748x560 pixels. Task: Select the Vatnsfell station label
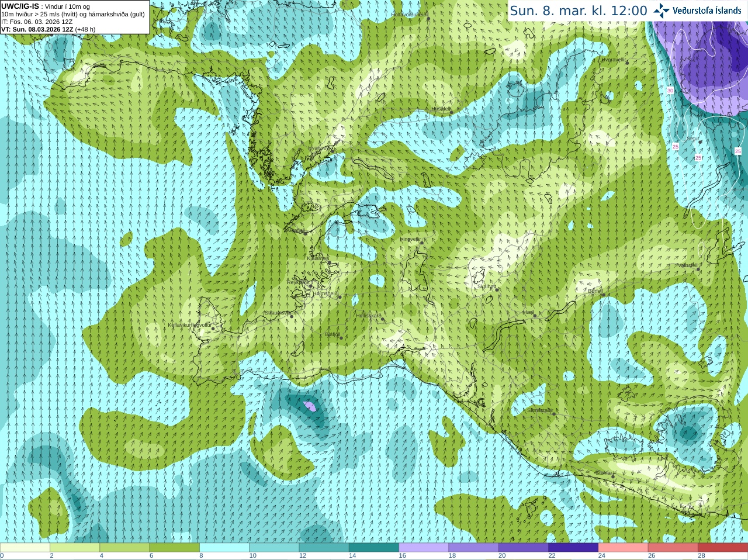click(687, 265)
